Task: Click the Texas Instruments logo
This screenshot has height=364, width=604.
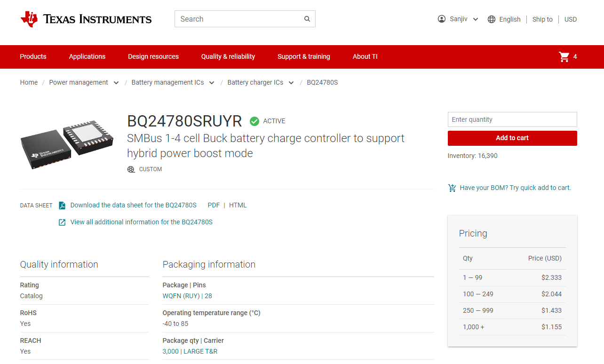Action: point(86,19)
